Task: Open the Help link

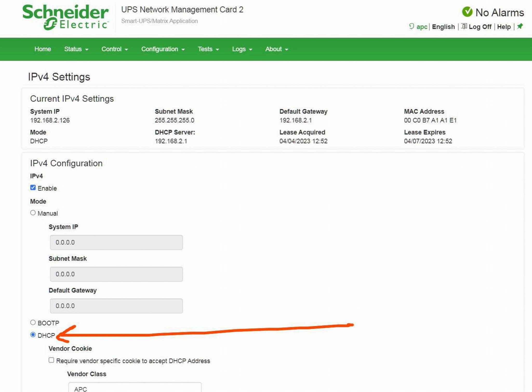Action: coord(504,27)
